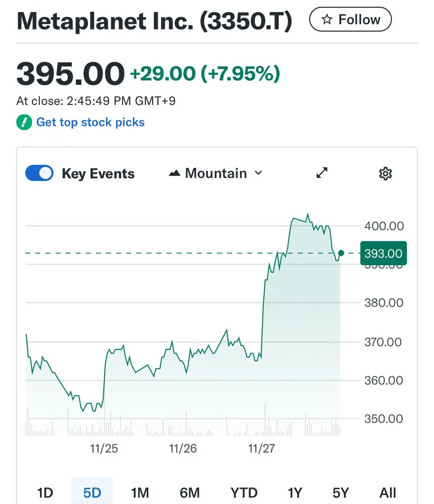The height and width of the screenshot is (504, 434).
Task: Switch to 1M time range
Action: pos(140,492)
